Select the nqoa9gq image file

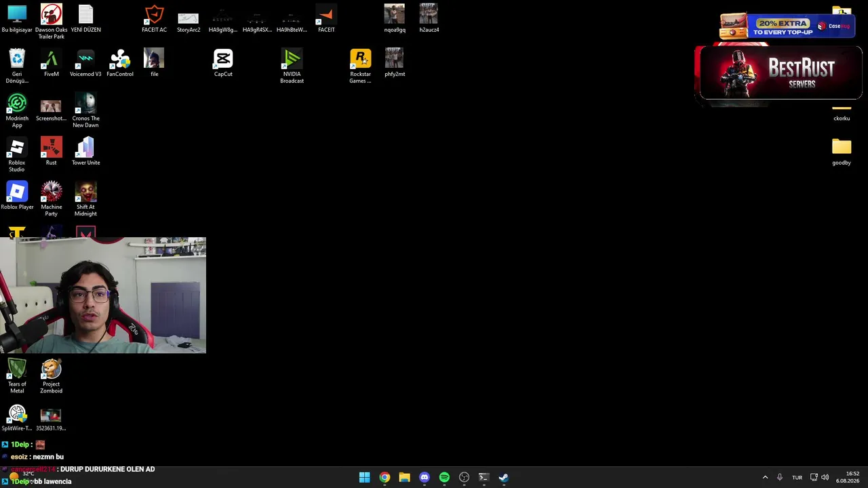395,18
